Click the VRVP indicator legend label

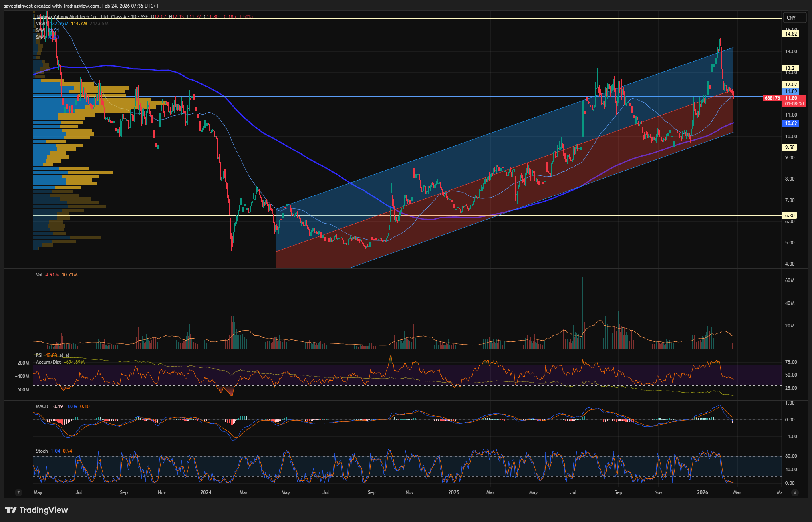pos(41,24)
